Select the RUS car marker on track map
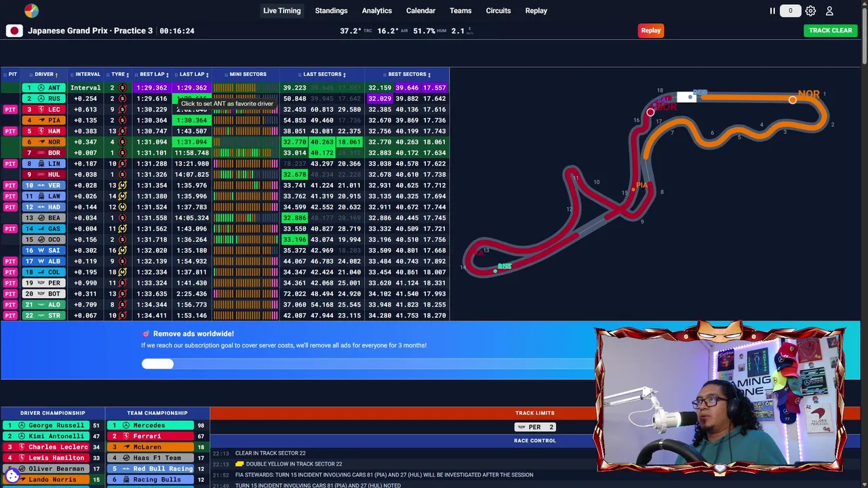Image resolution: width=868 pixels, height=488 pixels. (495, 270)
